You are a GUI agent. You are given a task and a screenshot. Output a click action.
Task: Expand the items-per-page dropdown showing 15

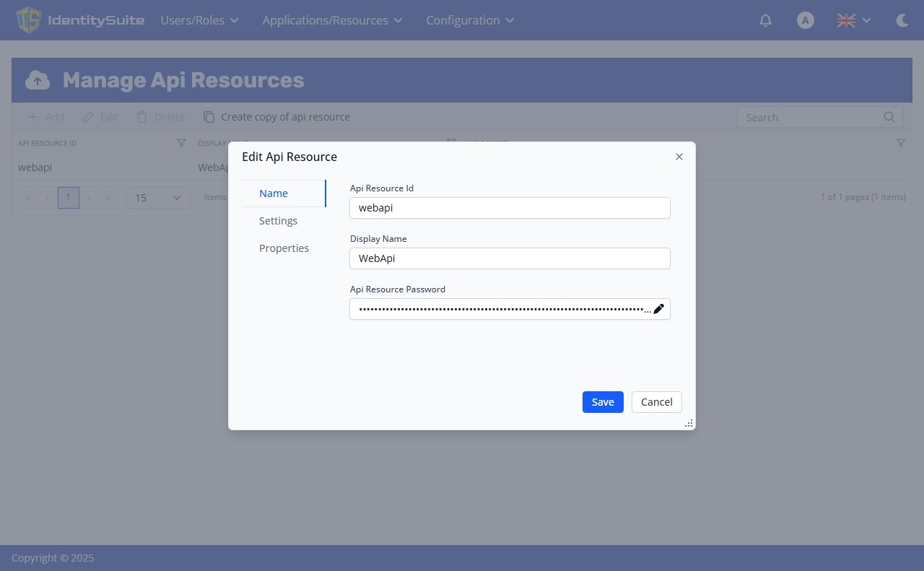157,197
